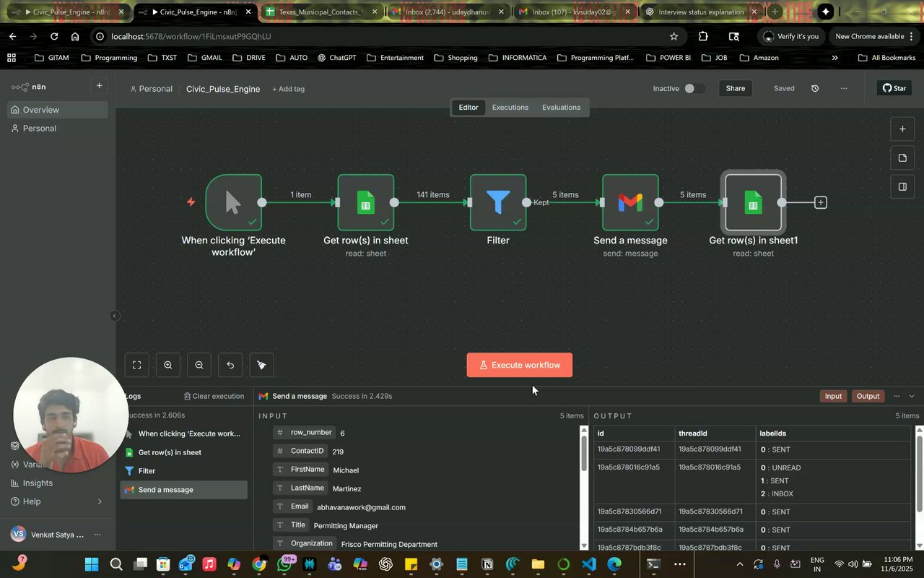Open the Windows Start menu
The image size is (924, 578).
[92, 564]
